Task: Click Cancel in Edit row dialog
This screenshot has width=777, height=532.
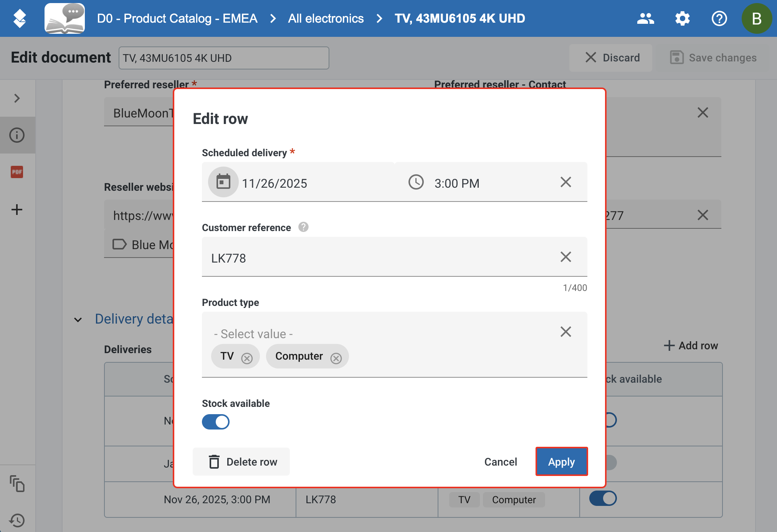Action: (x=501, y=461)
